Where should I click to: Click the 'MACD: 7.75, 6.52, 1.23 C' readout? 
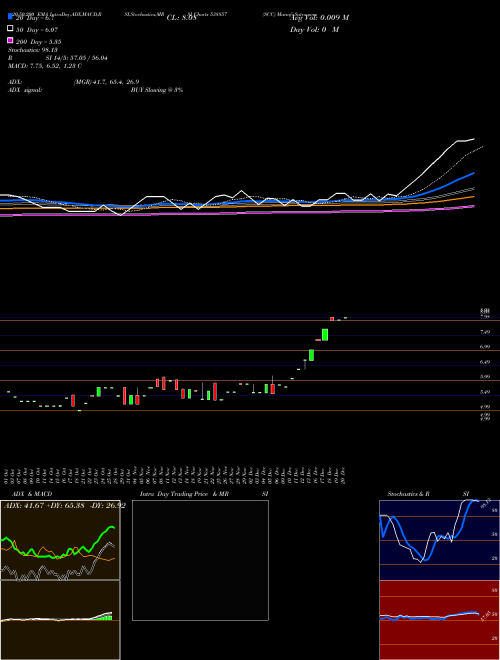coord(45,66)
